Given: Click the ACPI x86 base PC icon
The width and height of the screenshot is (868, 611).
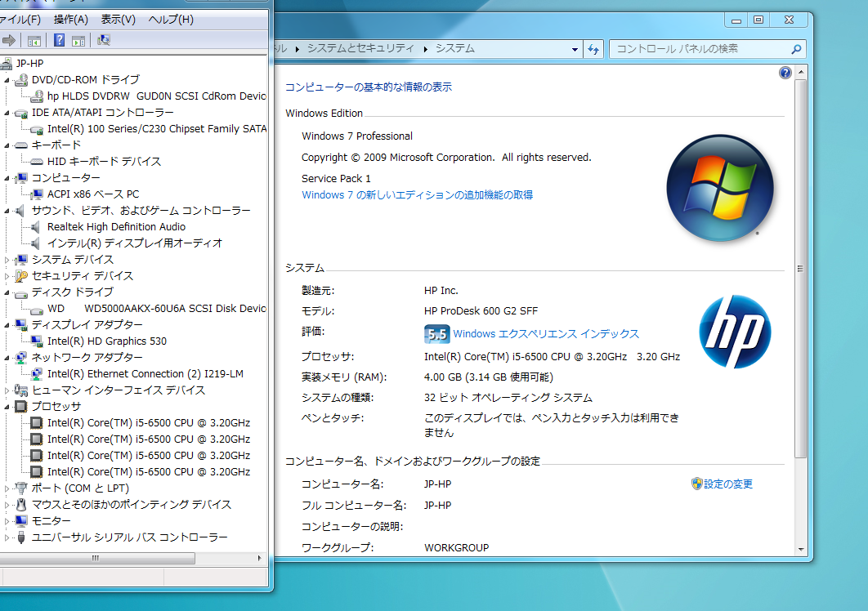Looking at the screenshot, I should 37,194.
